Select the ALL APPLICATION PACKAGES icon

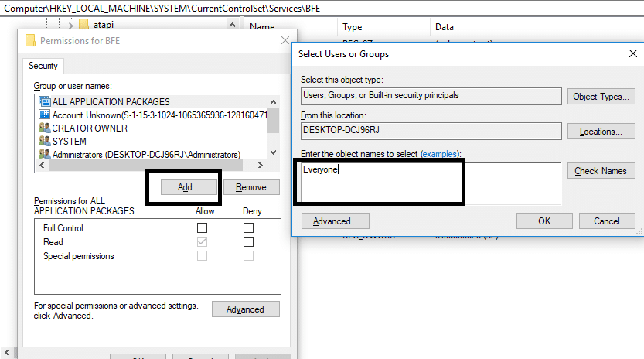pyautogui.click(x=44, y=101)
